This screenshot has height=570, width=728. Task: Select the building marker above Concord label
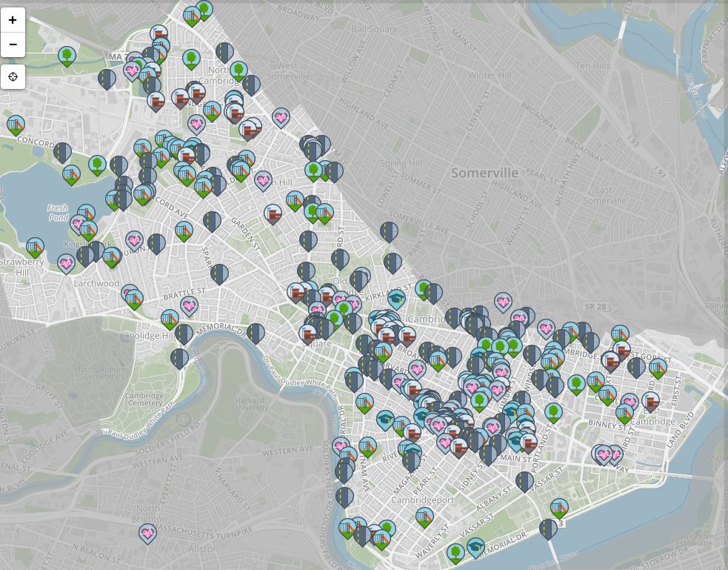click(x=16, y=125)
